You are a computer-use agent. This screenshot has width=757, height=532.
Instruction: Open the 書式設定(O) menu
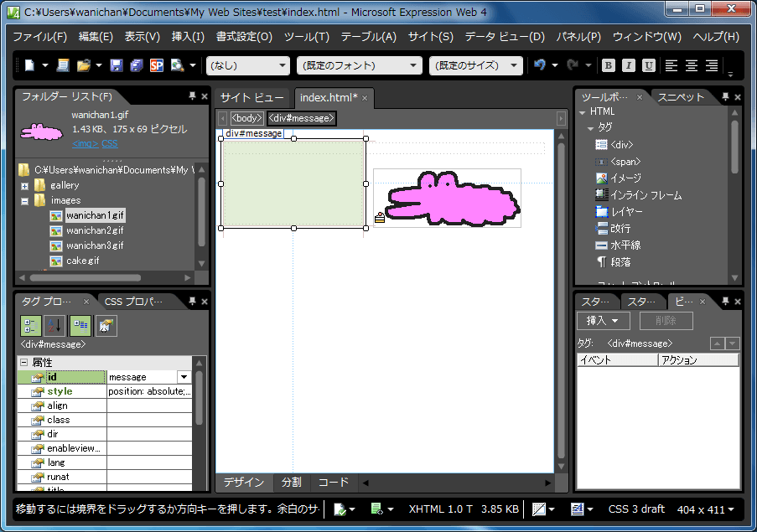point(244,37)
